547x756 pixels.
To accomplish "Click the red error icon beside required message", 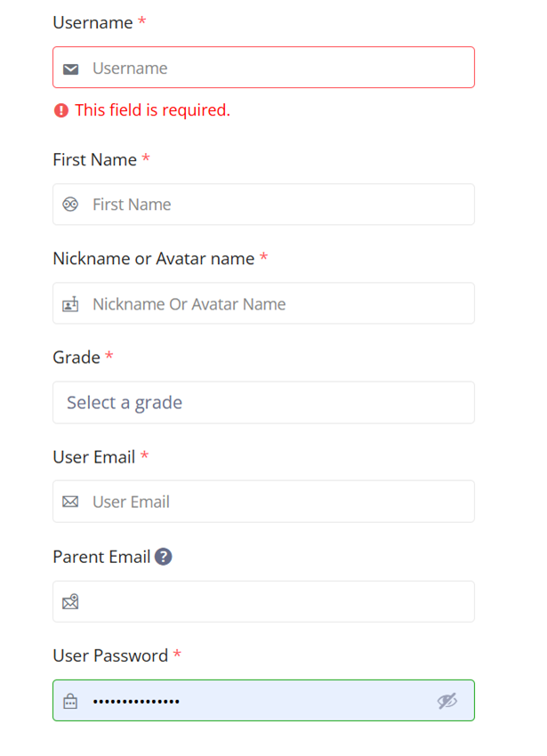I will [x=61, y=110].
